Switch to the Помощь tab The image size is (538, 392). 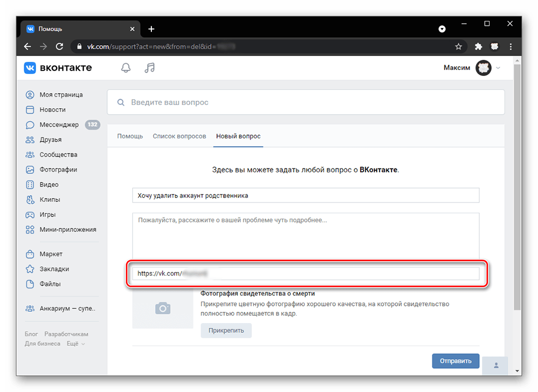[x=130, y=136]
